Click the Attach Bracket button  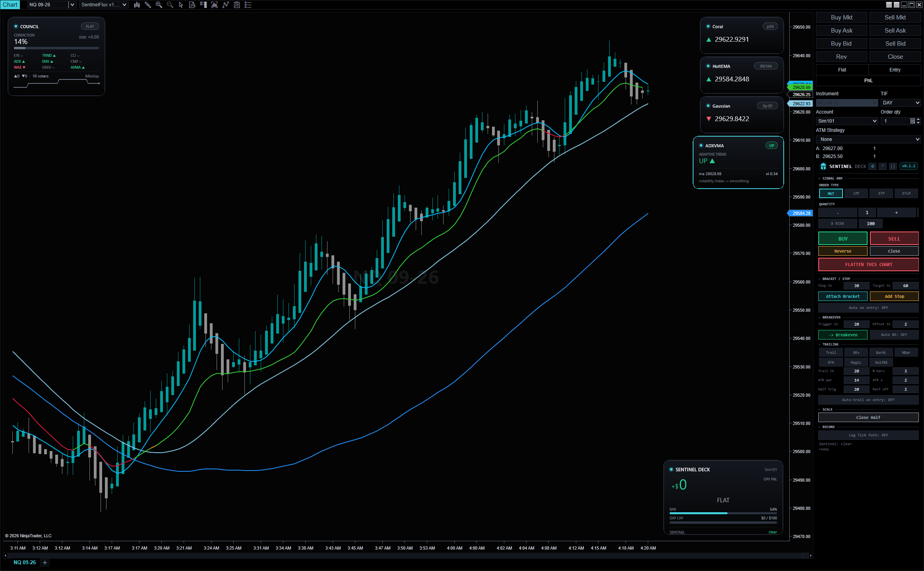[843, 297]
